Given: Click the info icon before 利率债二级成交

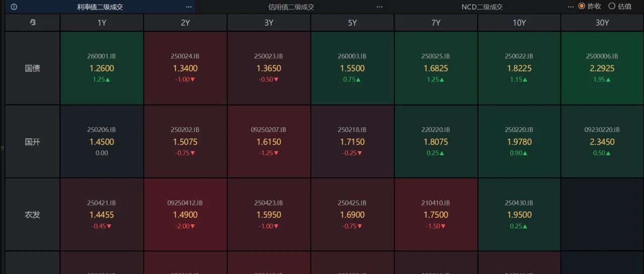Looking at the screenshot, I should (x=14, y=7).
